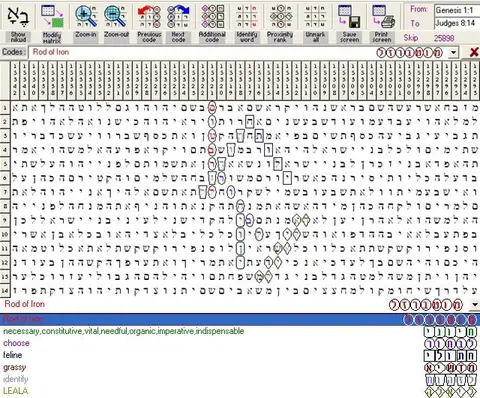
Task: Open the Modify matrix tool
Action: pos(52,16)
